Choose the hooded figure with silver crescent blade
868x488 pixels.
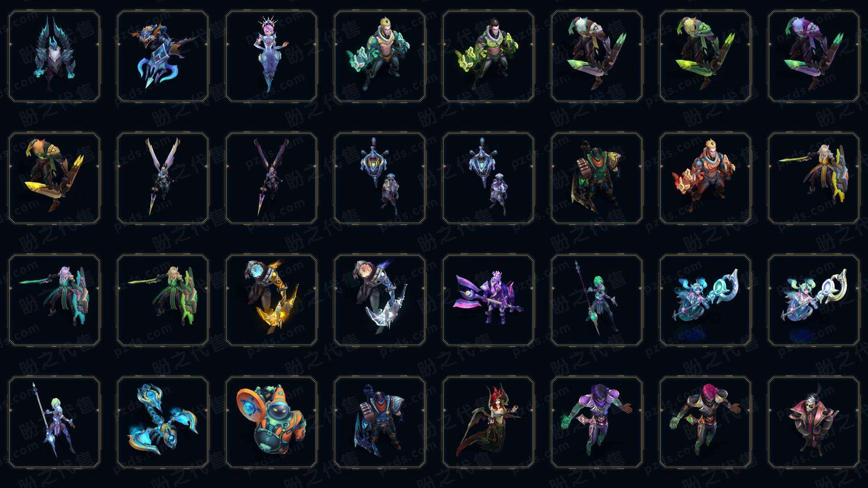click(x=379, y=300)
